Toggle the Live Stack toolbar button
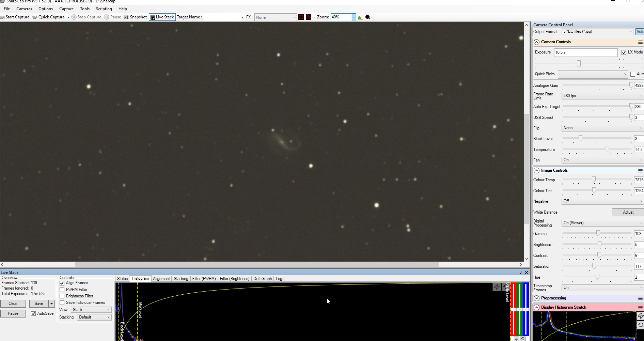The height and width of the screenshot is (341, 644). tap(162, 17)
